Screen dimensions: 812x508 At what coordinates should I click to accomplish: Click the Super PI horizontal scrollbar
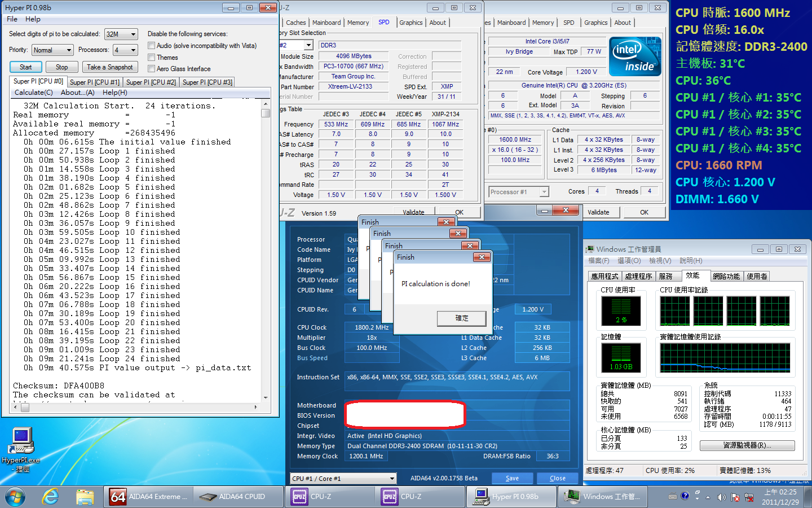[x=135, y=407]
